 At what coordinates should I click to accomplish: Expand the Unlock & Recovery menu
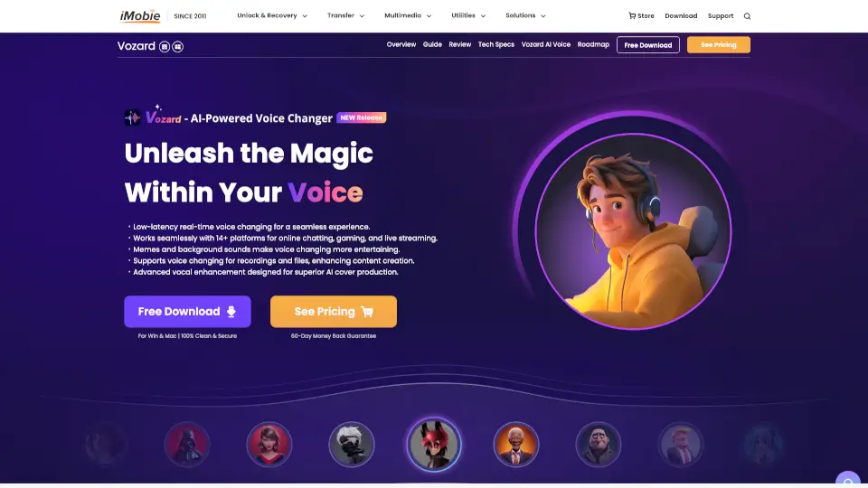272,15
